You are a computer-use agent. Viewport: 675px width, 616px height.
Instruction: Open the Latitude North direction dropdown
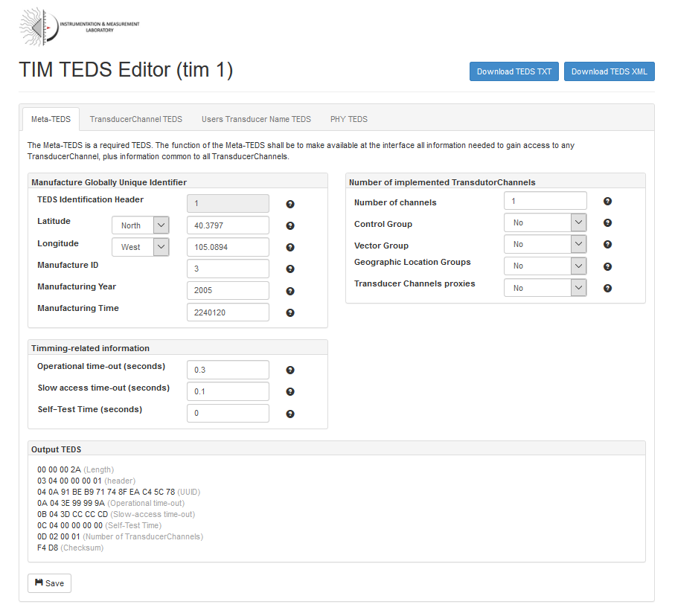pos(141,225)
